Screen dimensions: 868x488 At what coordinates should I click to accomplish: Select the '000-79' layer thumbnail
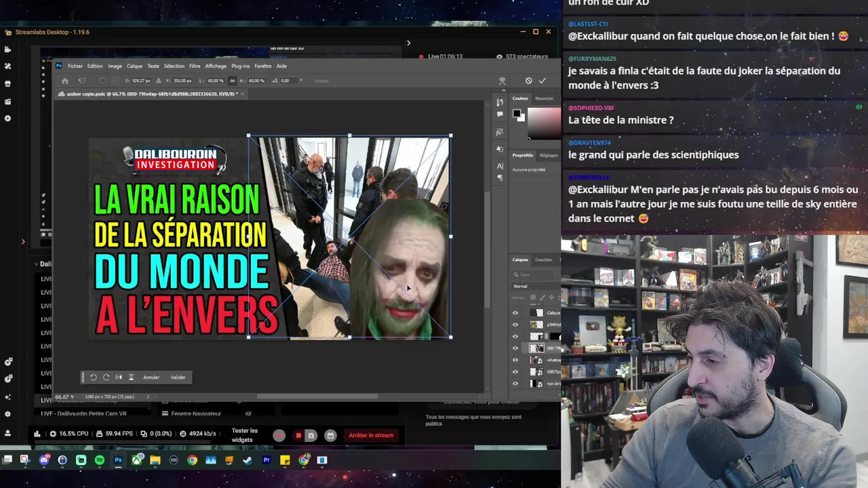coord(536,348)
